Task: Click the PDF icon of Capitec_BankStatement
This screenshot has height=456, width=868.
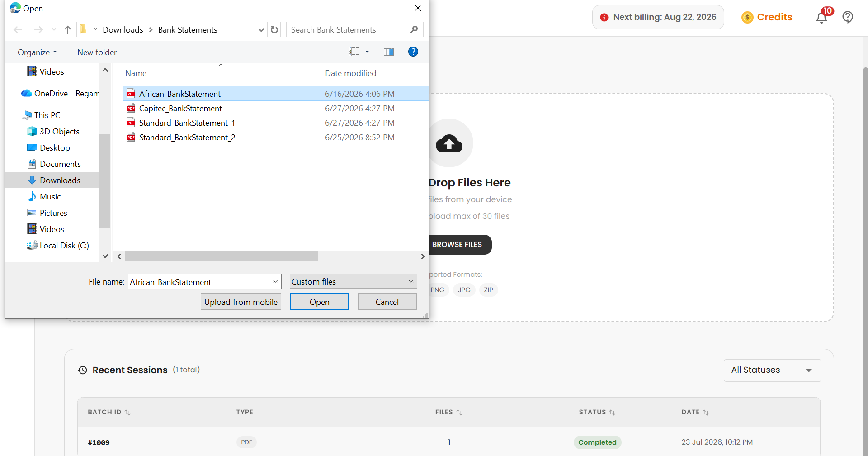Action: (x=131, y=109)
